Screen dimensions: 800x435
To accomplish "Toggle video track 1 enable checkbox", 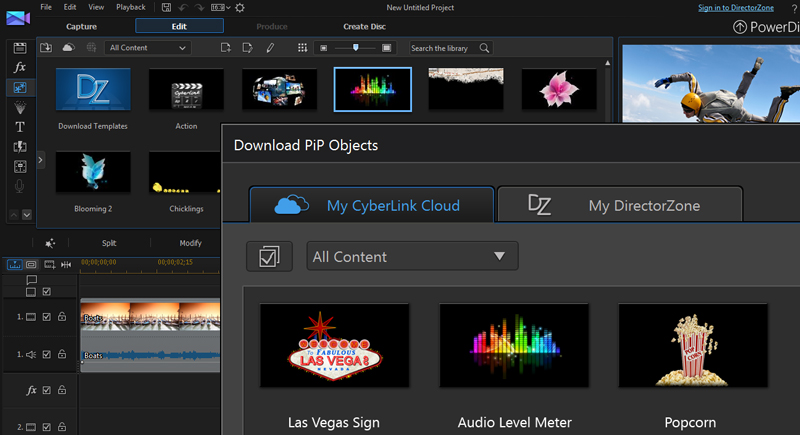I will (x=46, y=317).
